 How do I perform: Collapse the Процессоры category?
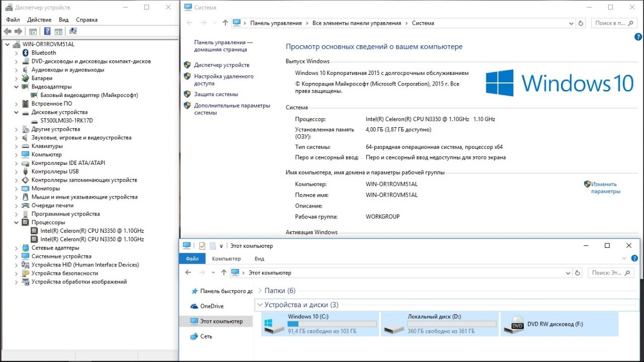tap(17, 222)
